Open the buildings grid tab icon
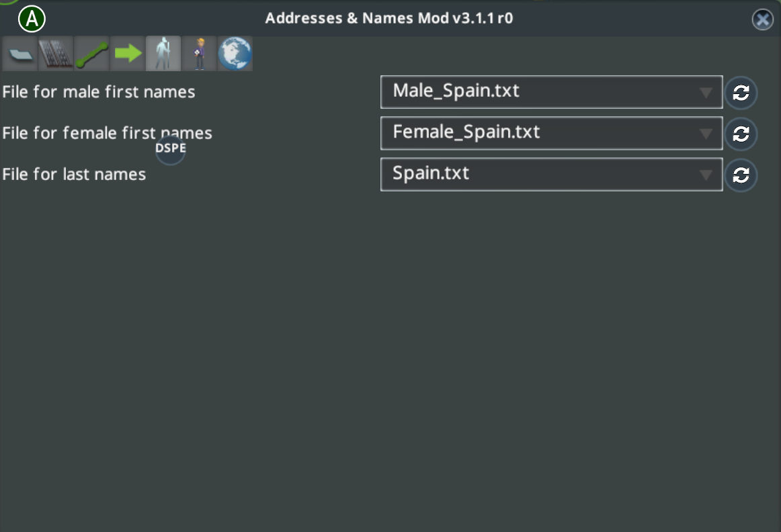 56,53
